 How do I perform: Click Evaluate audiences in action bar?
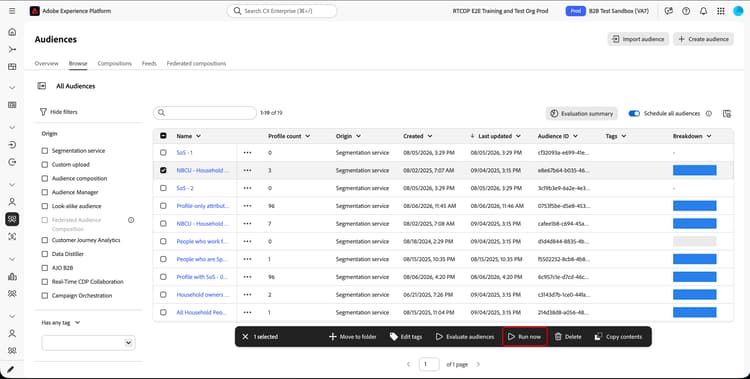464,337
